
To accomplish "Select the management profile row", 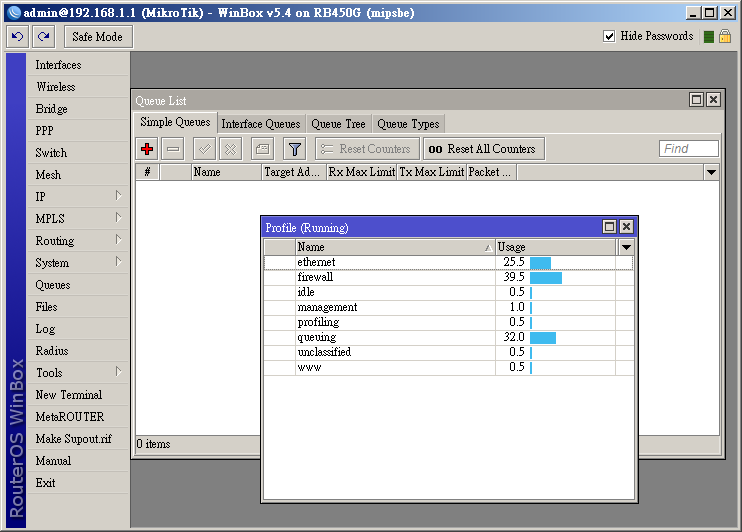I will coord(449,308).
